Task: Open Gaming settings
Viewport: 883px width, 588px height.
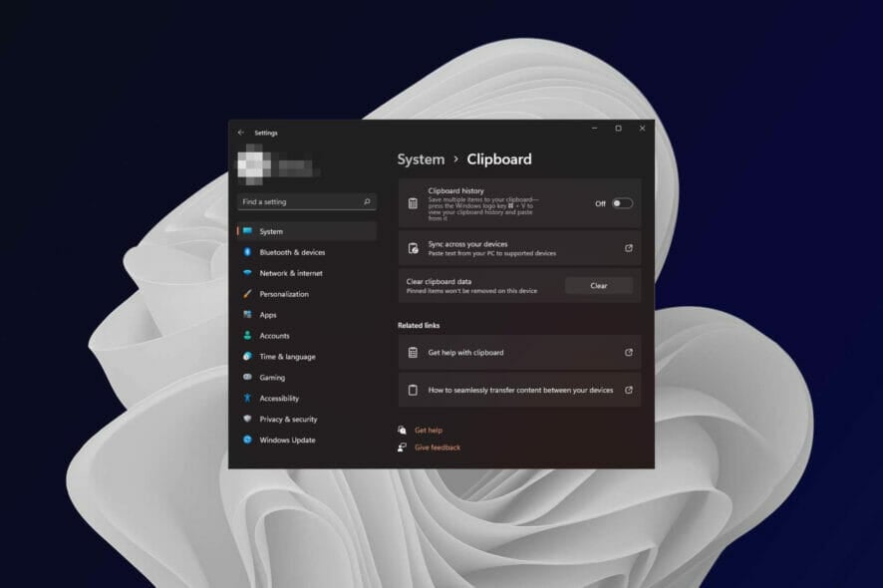Action: 307,378
